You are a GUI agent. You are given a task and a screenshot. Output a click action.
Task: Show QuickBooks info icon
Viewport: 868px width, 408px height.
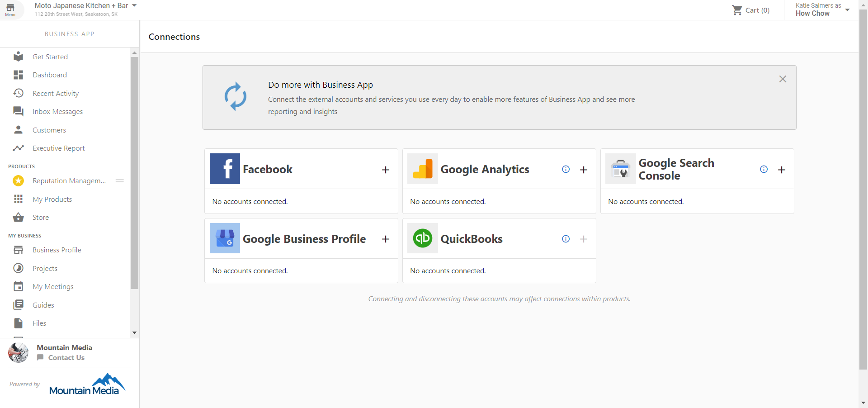pos(566,239)
